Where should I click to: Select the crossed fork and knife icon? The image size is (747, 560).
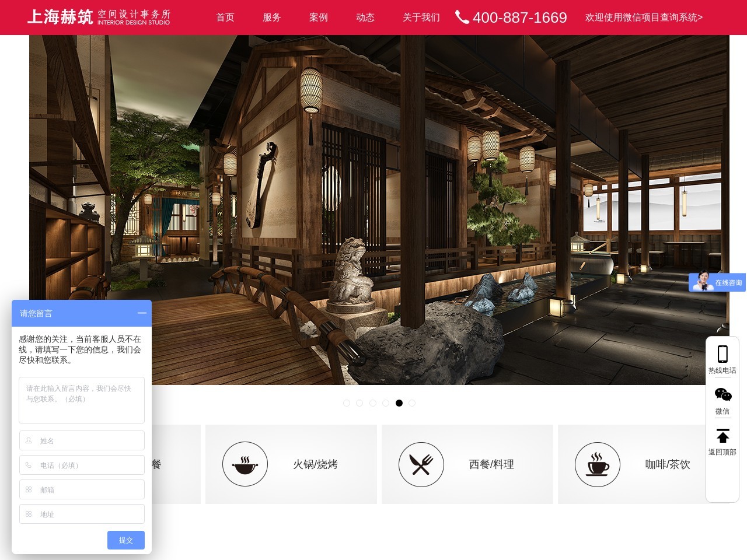pyautogui.click(x=421, y=464)
